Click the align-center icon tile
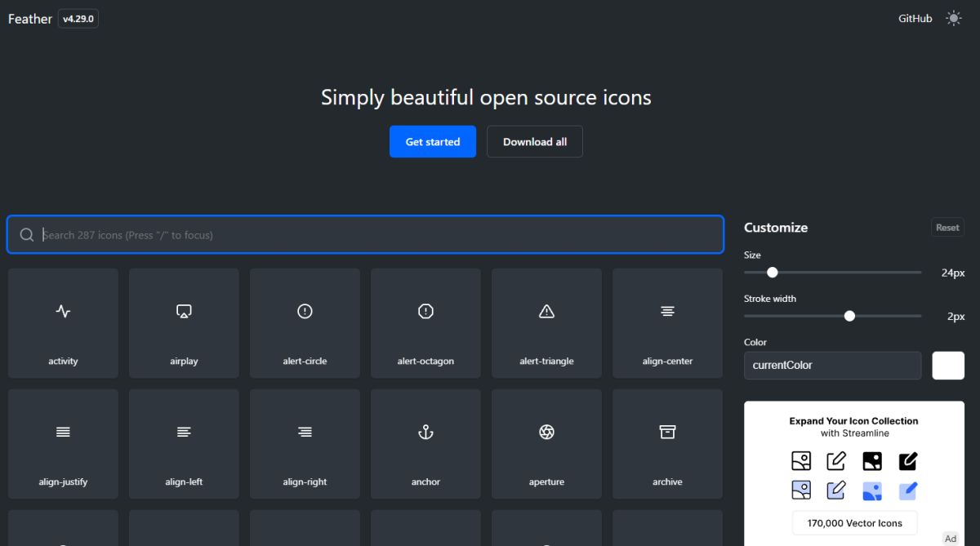Screen dimensions: 980x546 [667, 323]
